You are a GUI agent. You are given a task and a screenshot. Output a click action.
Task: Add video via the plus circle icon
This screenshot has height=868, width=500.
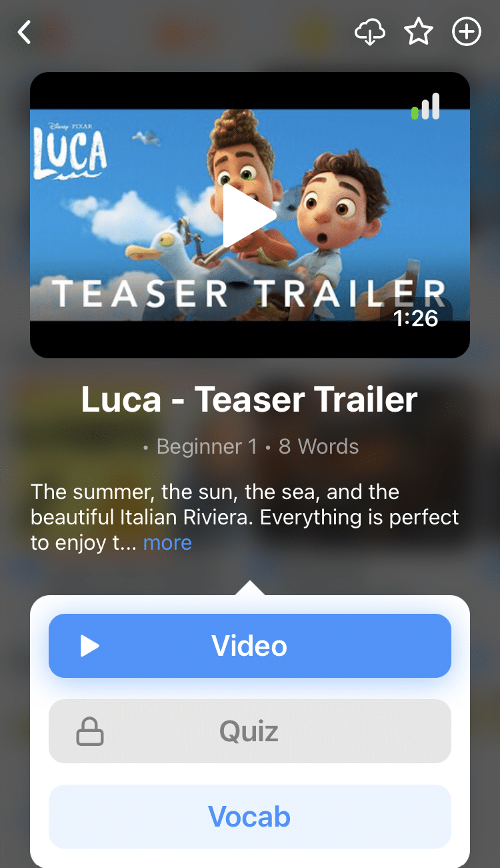coord(467,32)
